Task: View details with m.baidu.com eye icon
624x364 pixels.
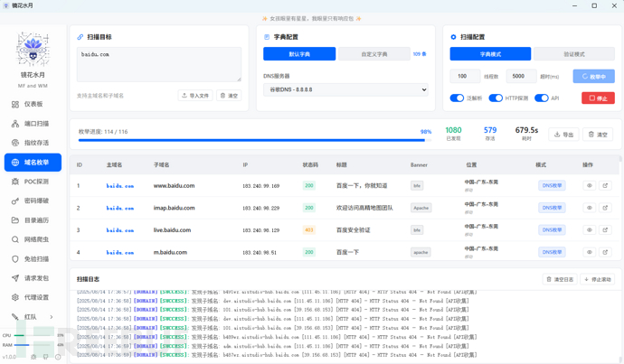Action: (x=590, y=252)
